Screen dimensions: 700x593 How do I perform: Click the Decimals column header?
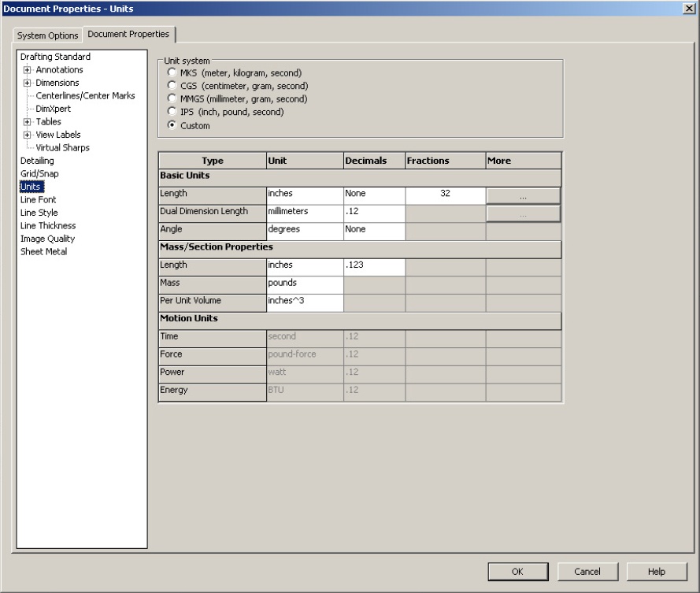point(375,161)
